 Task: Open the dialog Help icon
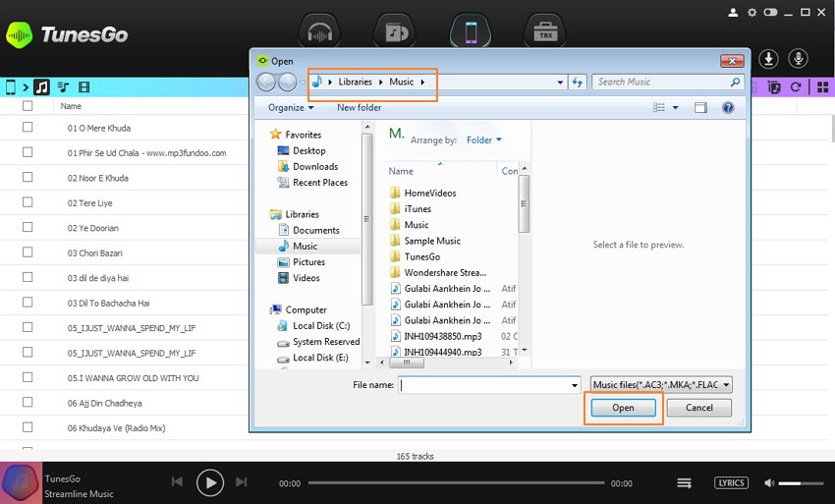(x=728, y=108)
